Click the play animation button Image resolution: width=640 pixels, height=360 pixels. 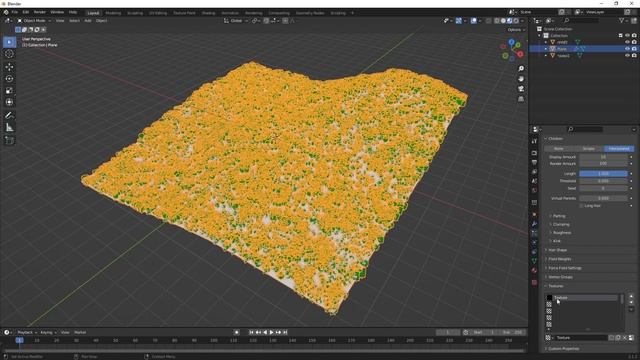click(271, 332)
